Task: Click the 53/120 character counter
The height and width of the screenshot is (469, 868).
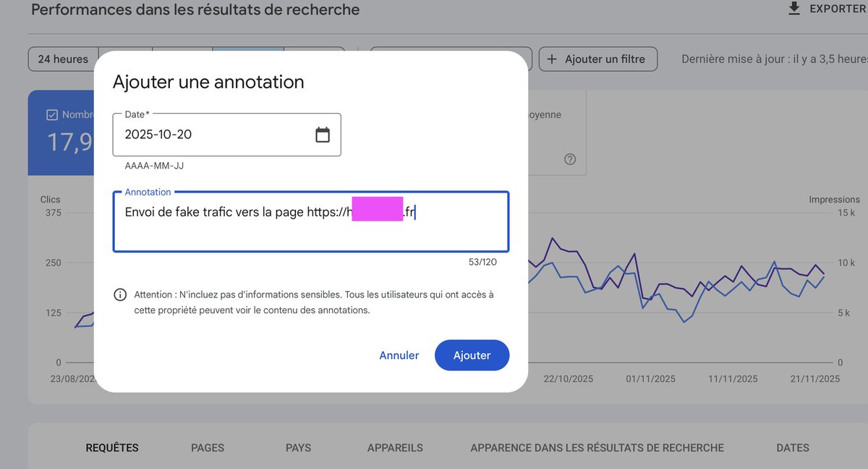Action: 482,262
